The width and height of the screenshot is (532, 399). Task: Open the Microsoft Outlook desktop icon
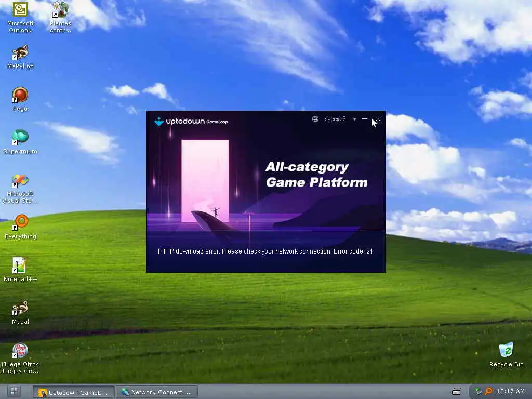pos(20,17)
